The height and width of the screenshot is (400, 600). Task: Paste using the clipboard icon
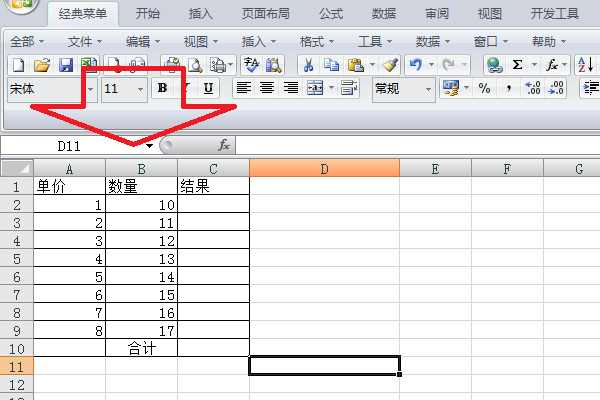[x=355, y=65]
